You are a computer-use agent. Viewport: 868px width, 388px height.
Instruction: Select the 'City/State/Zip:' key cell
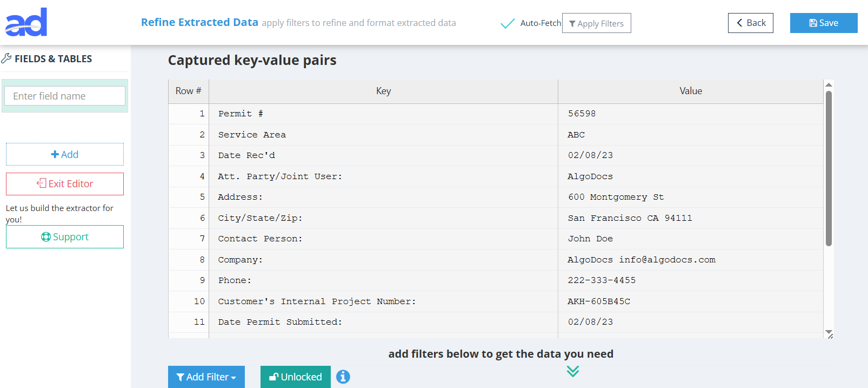click(383, 218)
